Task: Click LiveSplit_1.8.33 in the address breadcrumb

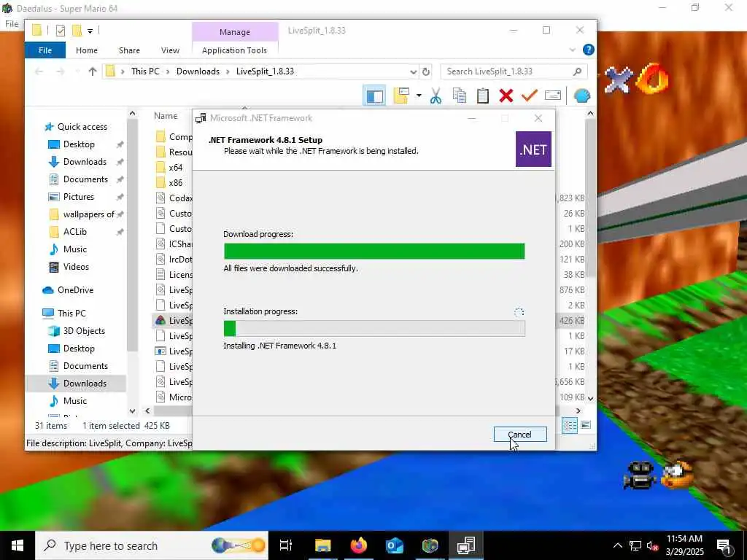Action: 265,71
